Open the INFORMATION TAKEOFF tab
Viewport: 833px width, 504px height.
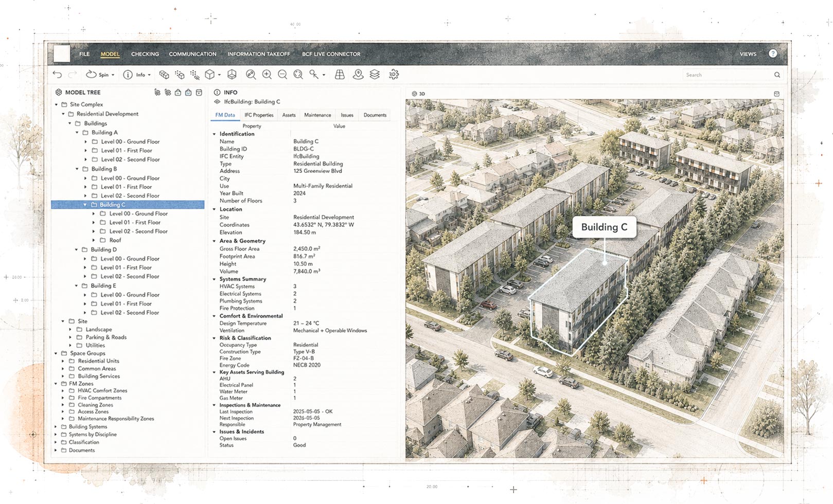259,54
